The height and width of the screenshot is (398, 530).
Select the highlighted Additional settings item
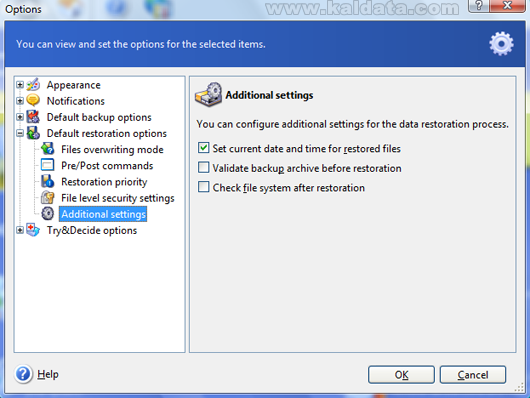tap(103, 214)
